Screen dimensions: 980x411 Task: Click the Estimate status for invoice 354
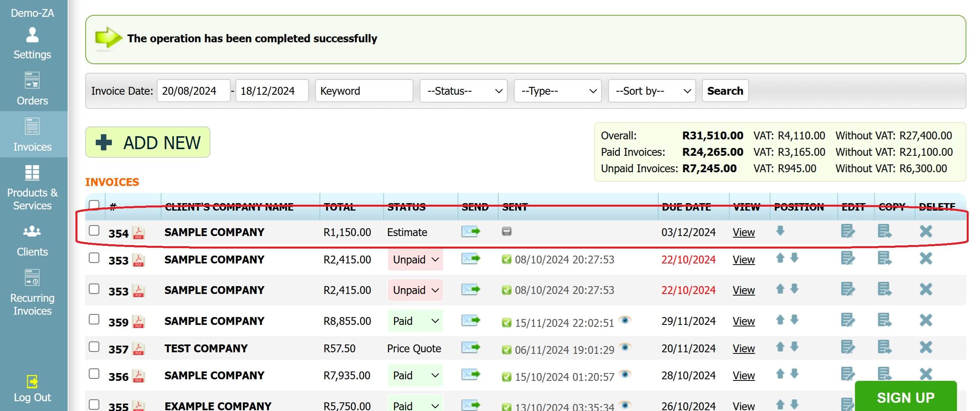tap(407, 233)
